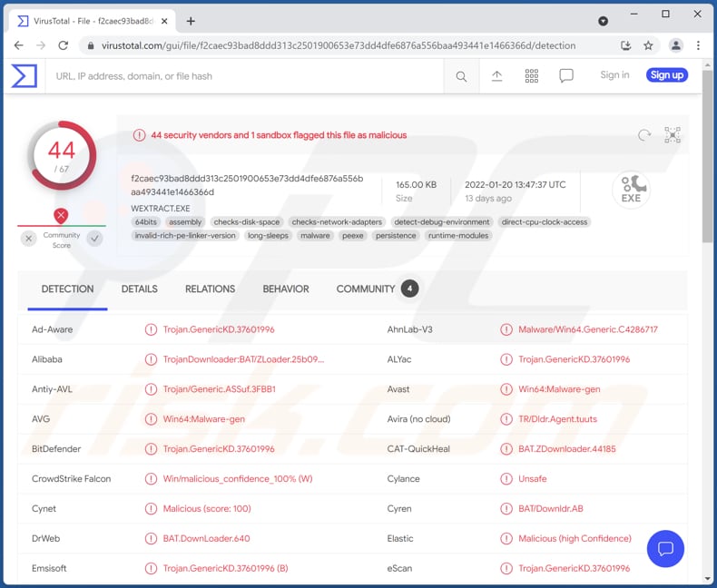The image size is (717, 588).
Task: Click the Sign up button
Action: tap(667, 75)
